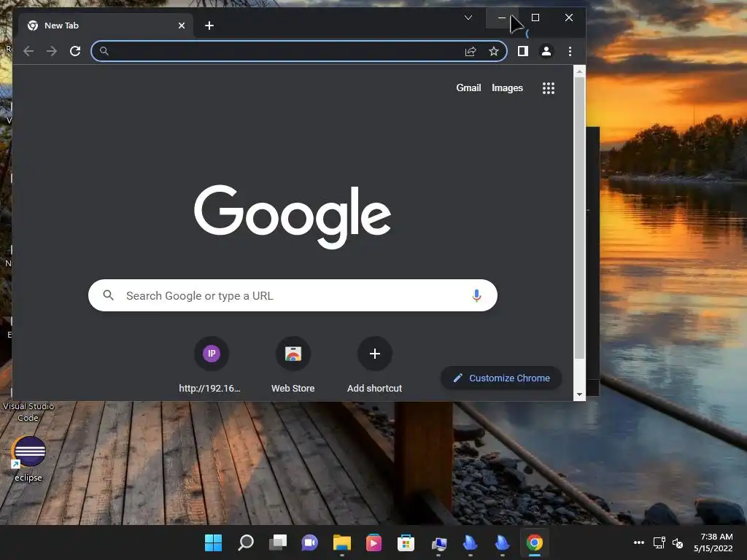Viewport: 747px width, 560px height.
Task: Click Add shortcut
Action: click(x=374, y=366)
